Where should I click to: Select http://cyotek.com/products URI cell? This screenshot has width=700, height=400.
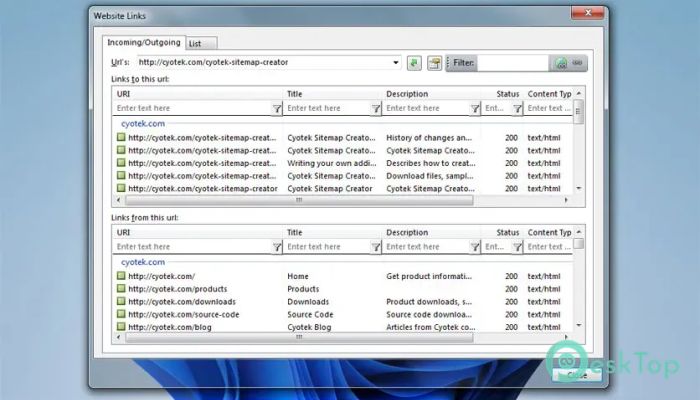(x=178, y=289)
